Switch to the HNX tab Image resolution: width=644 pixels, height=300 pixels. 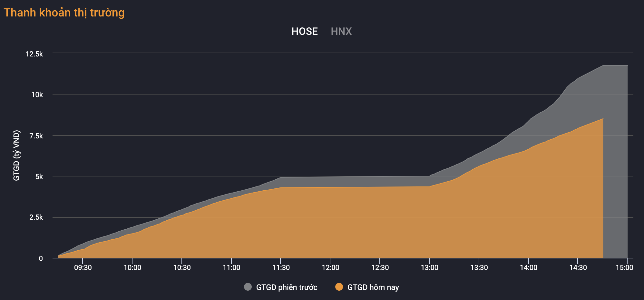coord(341,31)
